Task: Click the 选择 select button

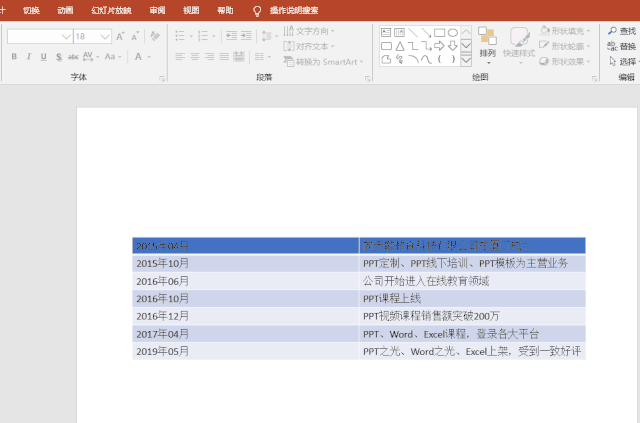Action: [622, 62]
